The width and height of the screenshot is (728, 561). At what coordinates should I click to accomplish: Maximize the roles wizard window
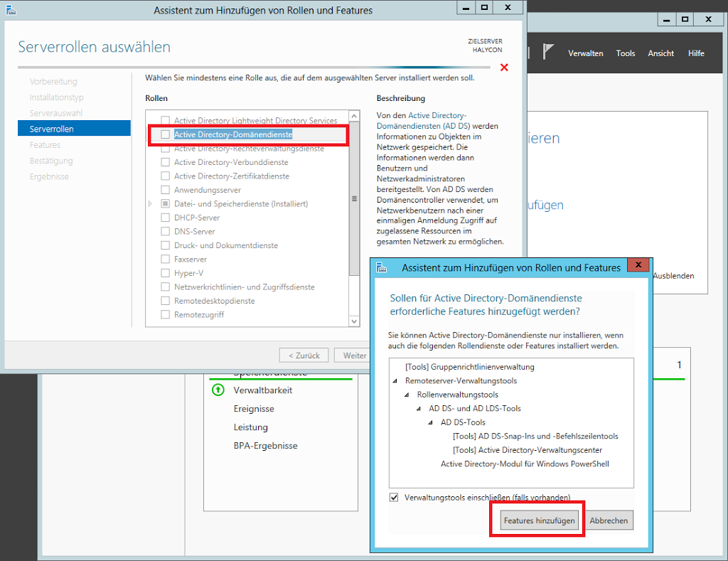click(x=484, y=8)
